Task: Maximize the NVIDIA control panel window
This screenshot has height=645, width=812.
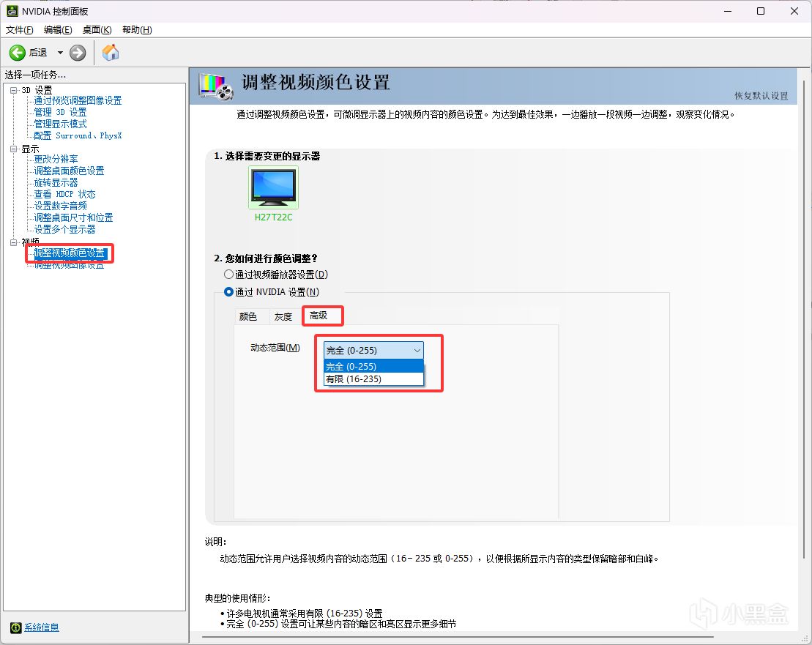Action: (761, 11)
